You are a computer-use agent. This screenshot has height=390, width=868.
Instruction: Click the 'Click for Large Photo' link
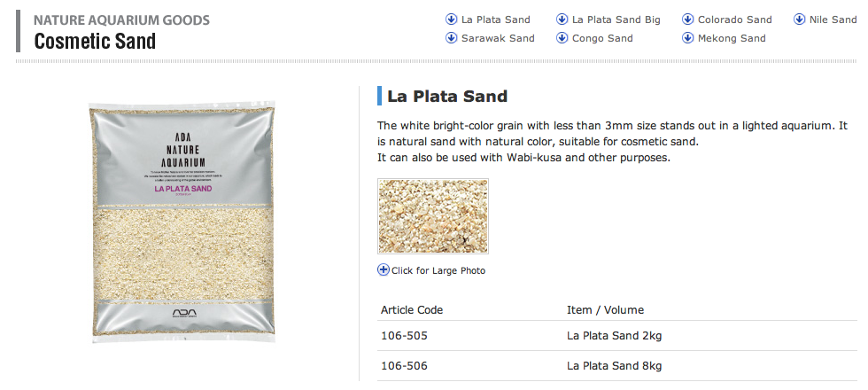tap(438, 271)
